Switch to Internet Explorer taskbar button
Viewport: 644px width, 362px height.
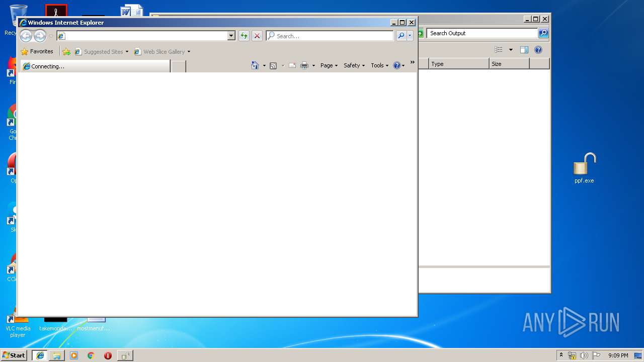[x=40, y=355]
